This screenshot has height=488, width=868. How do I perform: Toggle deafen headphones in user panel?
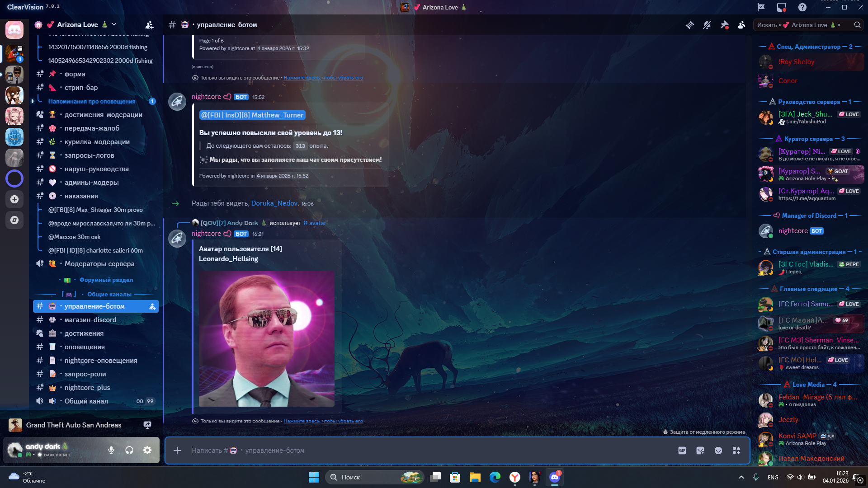coord(129,450)
